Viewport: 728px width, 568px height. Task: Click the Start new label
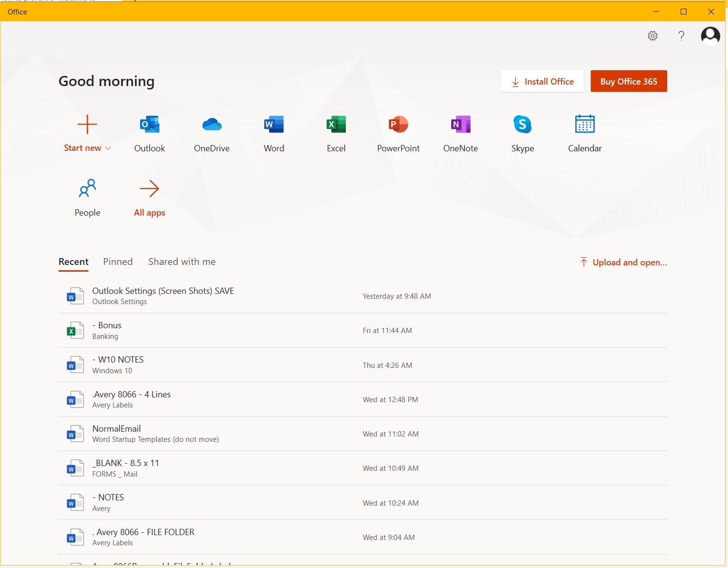(83, 148)
